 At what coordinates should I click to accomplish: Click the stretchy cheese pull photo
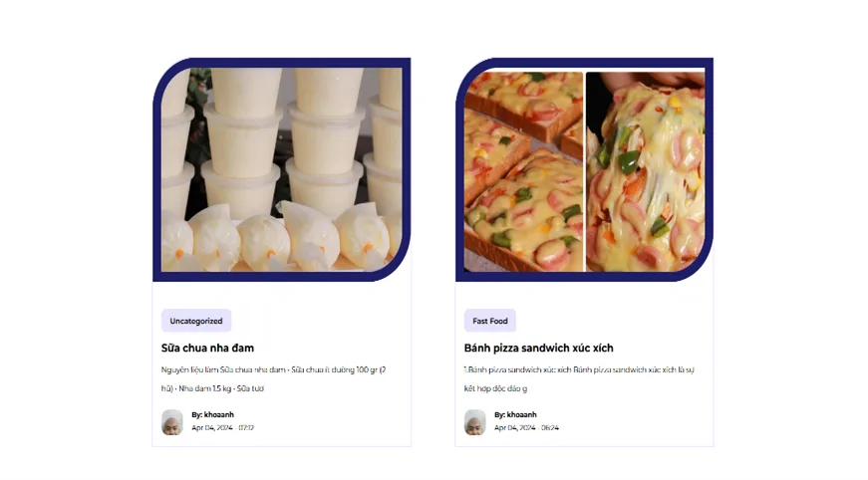pyautogui.click(x=646, y=171)
